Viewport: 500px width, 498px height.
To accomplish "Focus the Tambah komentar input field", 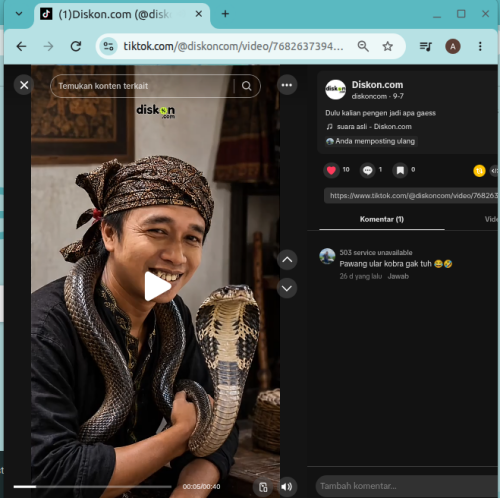I will [407, 486].
